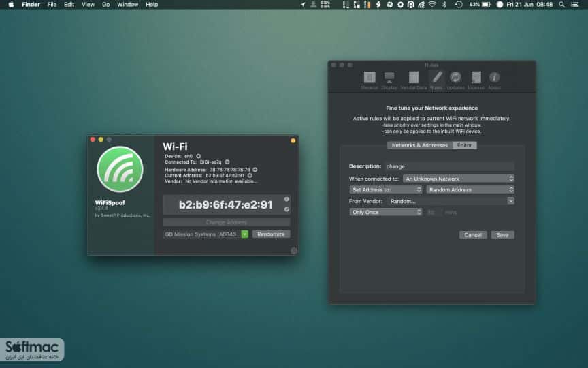Viewport: 588px width, 368px height.
Task: Open the 'Only Once' dropdown
Action: coord(386,212)
